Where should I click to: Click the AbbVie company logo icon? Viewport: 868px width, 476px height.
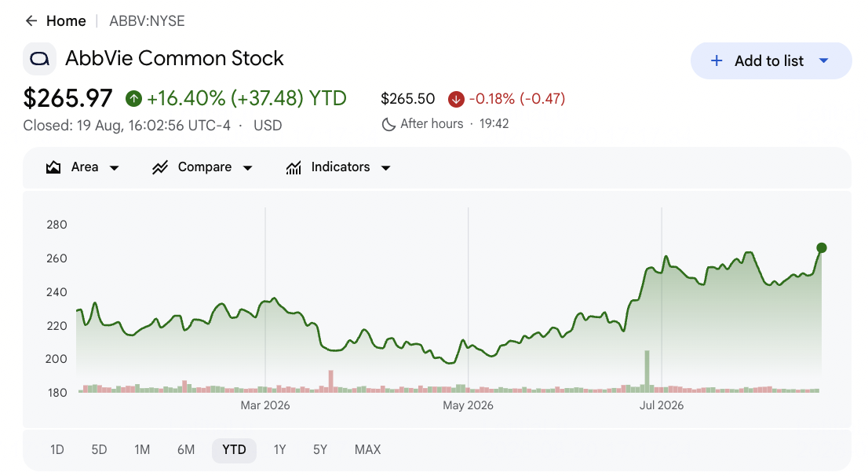39,59
